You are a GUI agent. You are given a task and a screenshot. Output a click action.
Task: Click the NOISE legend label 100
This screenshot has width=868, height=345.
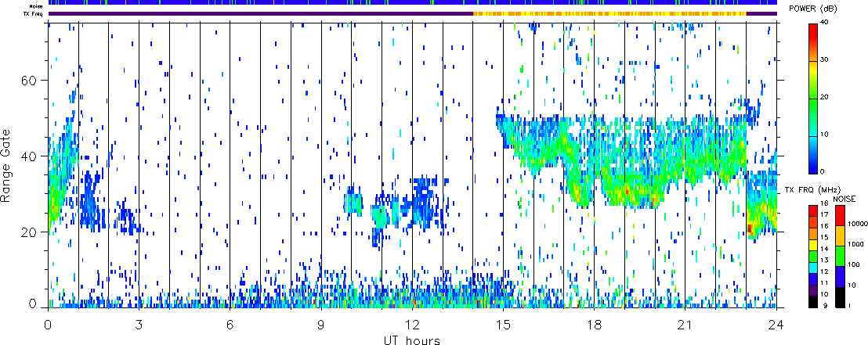coord(854,266)
